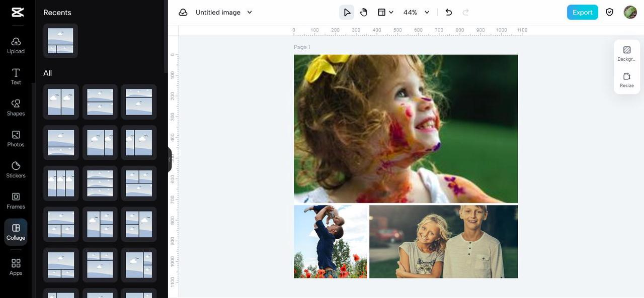The image size is (644, 298).
Task: Click the CapCut logo icon
Action: 18,12
